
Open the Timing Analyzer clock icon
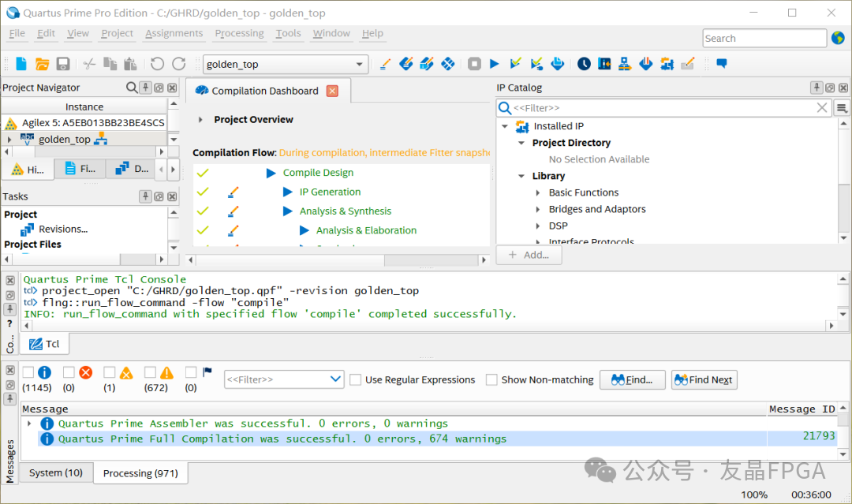[x=584, y=64]
